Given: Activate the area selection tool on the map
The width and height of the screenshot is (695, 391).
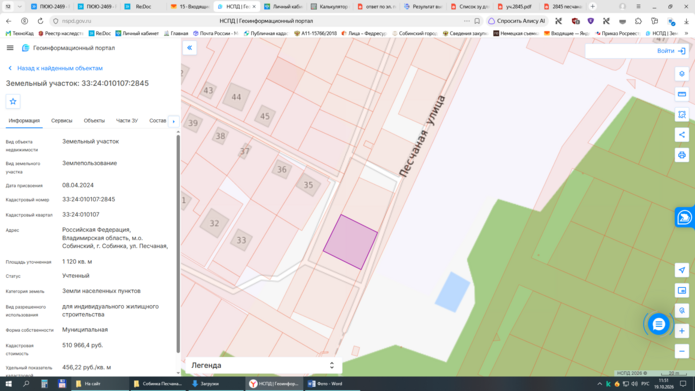Looking at the screenshot, I should tap(682, 115).
